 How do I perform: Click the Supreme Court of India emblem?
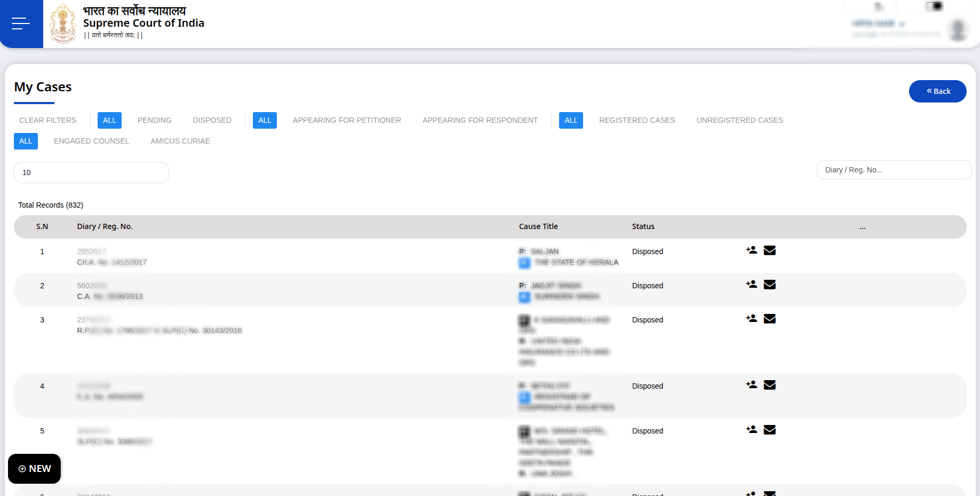tap(63, 23)
